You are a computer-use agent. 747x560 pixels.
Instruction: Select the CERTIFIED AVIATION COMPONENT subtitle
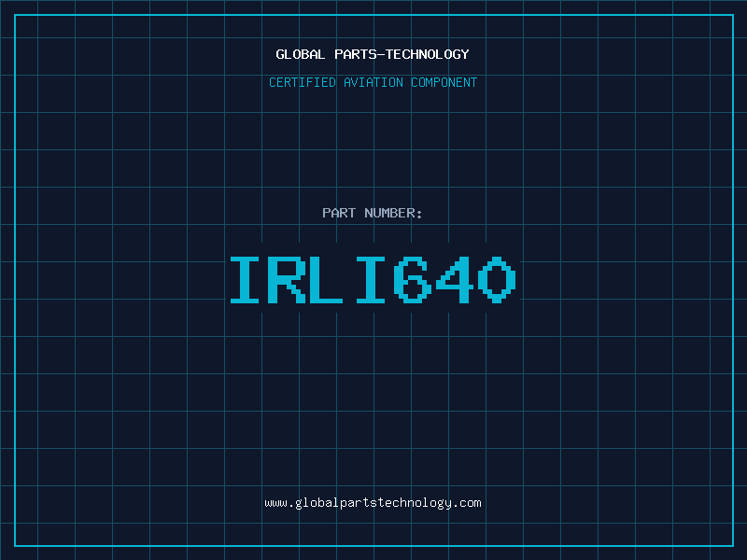coord(373,82)
